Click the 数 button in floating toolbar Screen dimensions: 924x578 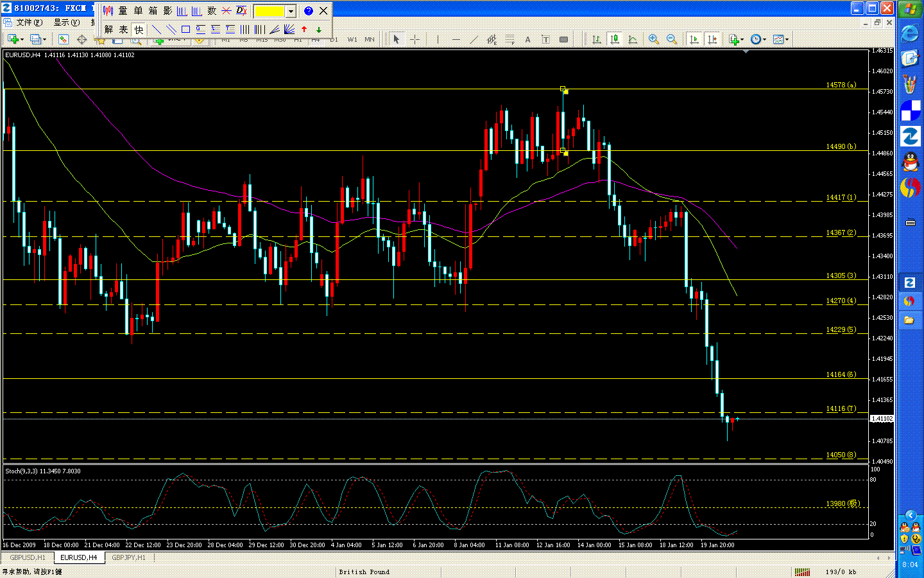click(x=212, y=11)
